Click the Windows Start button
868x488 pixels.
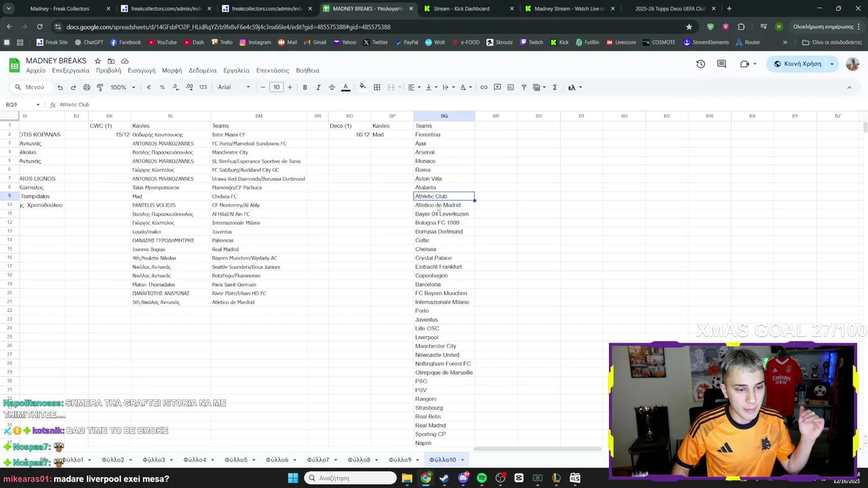click(293, 479)
